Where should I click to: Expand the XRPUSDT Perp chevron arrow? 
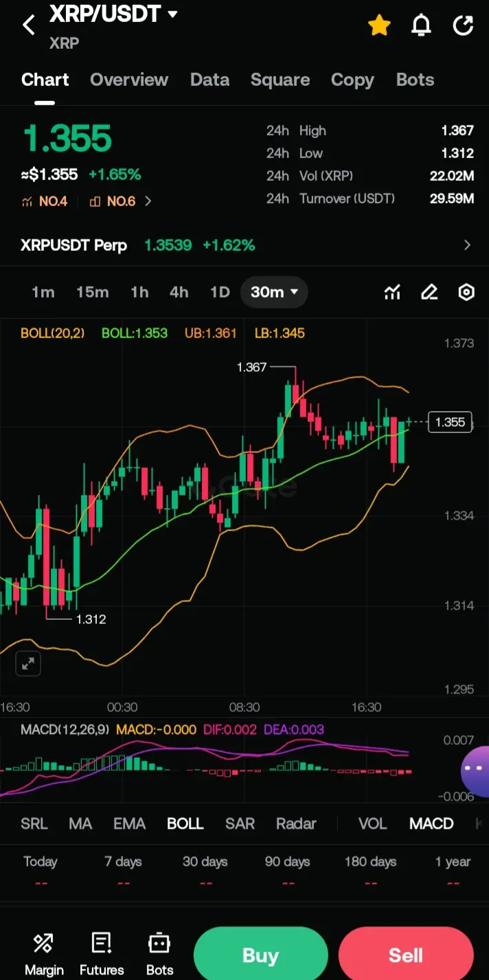468,245
